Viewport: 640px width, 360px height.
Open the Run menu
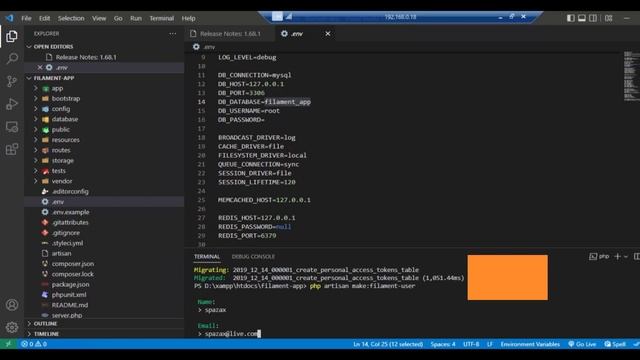point(136,18)
